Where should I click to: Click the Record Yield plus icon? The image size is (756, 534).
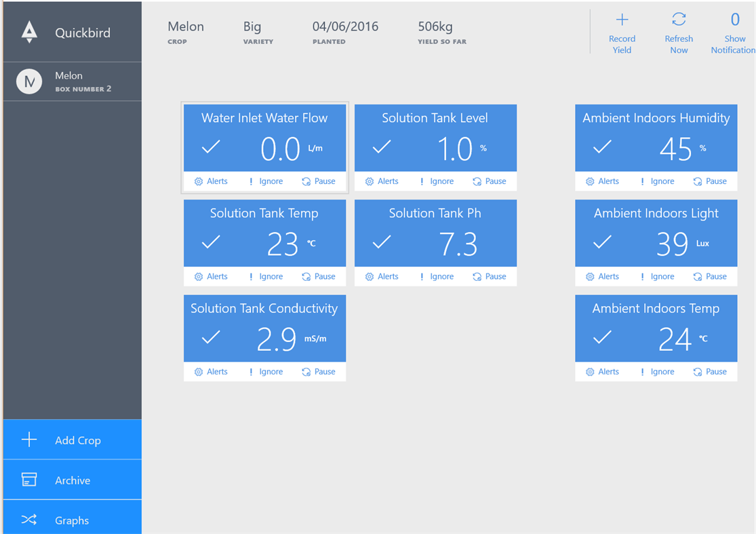click(622, 20)
